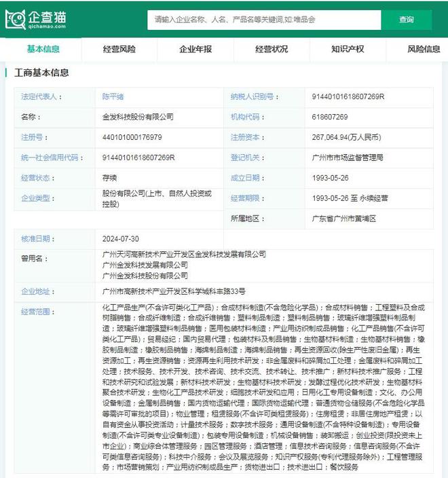This screenshot has width=448, height=478.
Task: Click the 企查猫 cat logo icon
Action: (15, 20)
